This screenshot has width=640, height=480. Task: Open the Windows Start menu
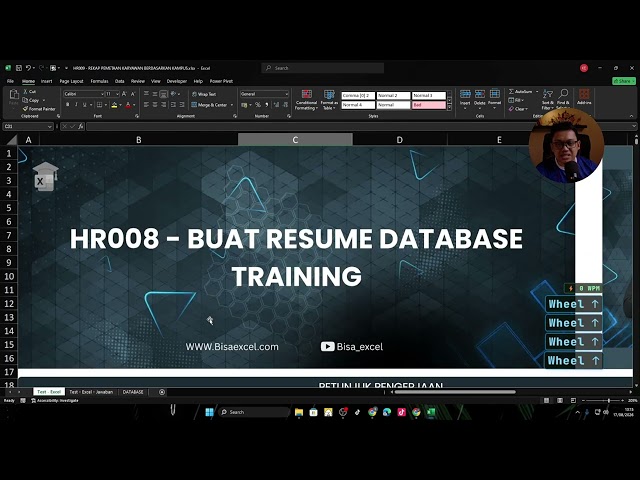pos(209,412)
